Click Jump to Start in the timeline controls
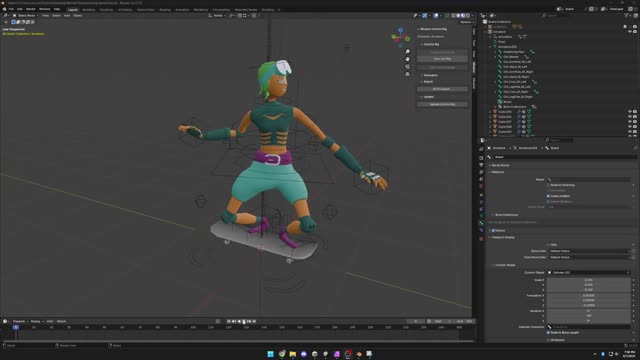 (229, 322)
